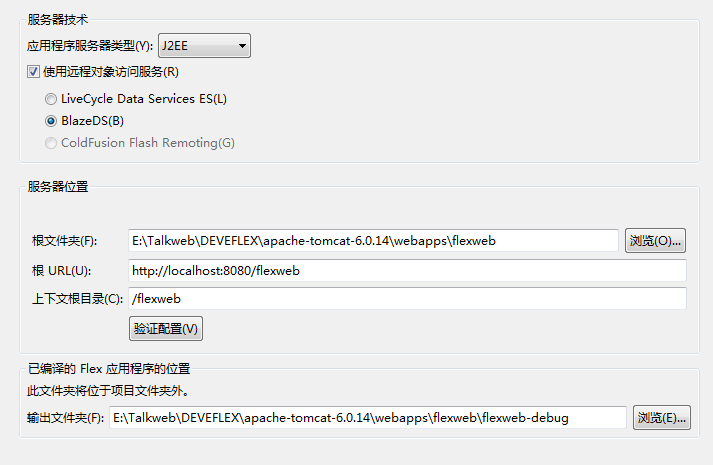Click the 此文件夹将位于项目文件夹外 note text

point(107,391)
